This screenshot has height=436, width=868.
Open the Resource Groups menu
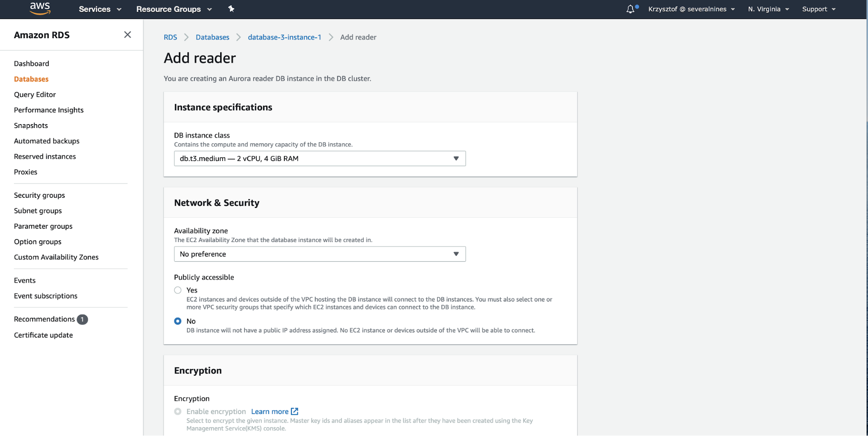pyautogui.click(x=174, y=9)
